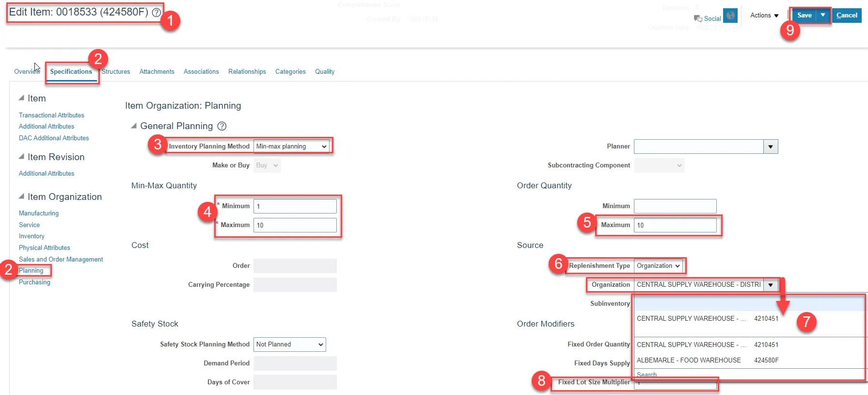Viewport: 868px width, 395px height.
Task: Open the Make or Buy dropdown
Action: [267, 165]
